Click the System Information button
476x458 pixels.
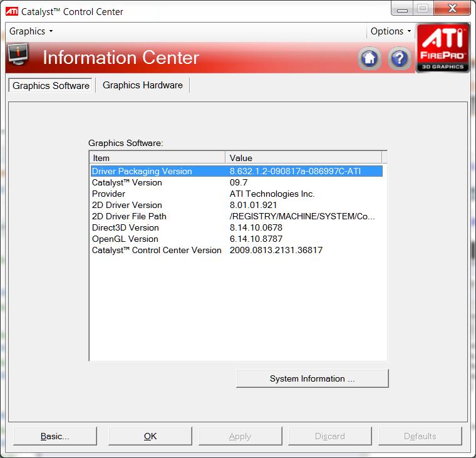pos(312,378)
